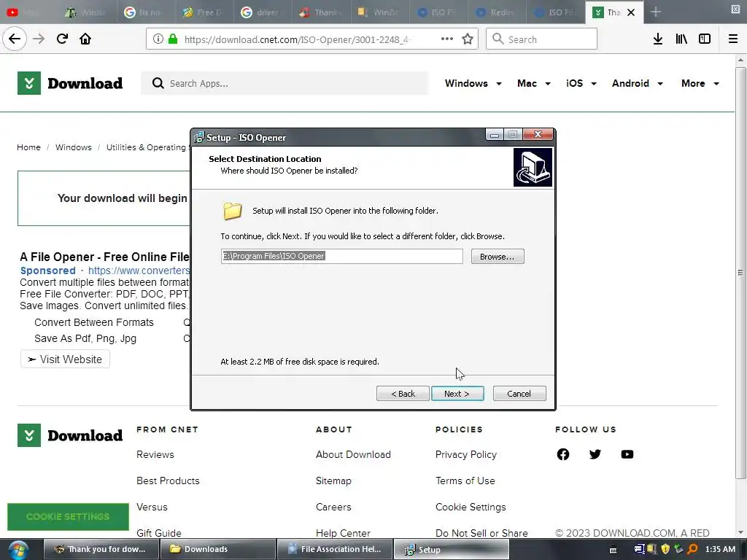
Task: Click the taskbar clock showing 1:35 AM
Action: pyautogui.click(x=720, y=549)
